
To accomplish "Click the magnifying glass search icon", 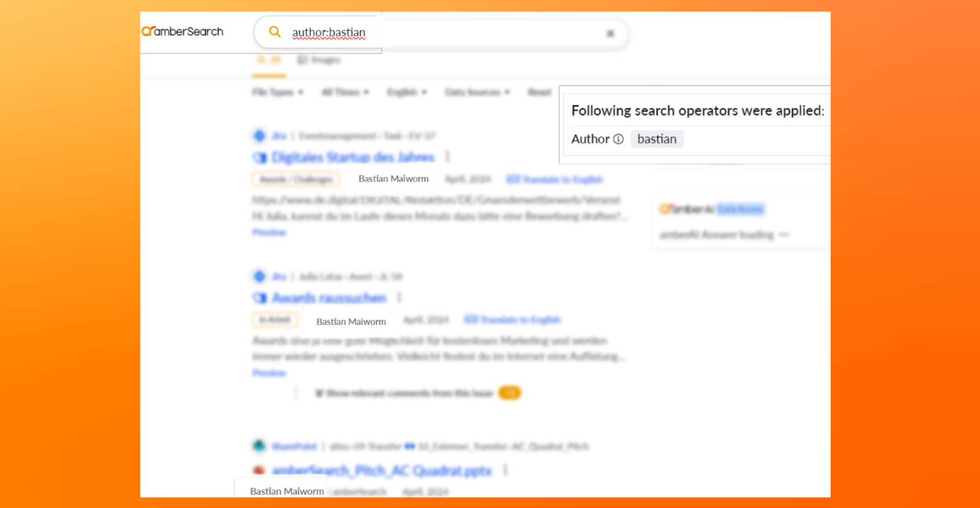I will pos(275,32).
